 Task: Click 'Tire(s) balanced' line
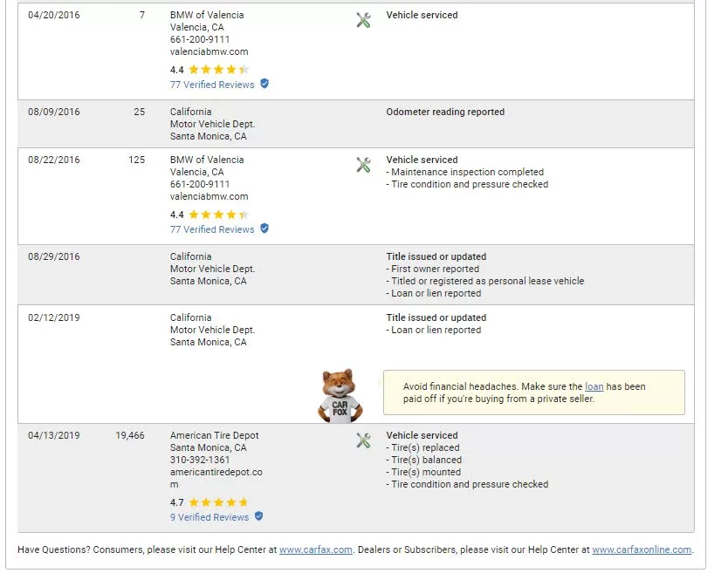tap(424, 460)
